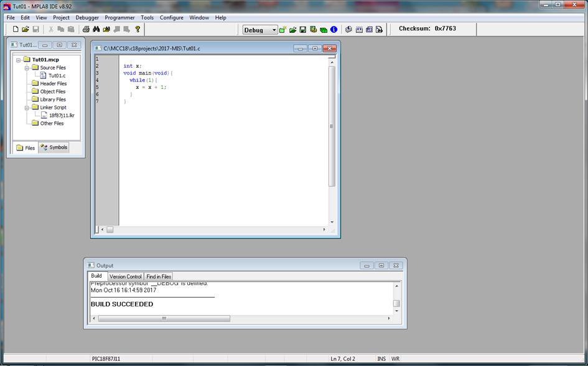
Task: Click the Checksum 0x7763 readout
Action: coord(427,29)
